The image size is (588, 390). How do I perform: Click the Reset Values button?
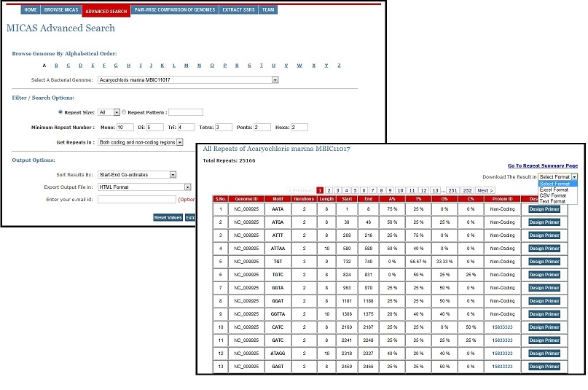pos(168,217)
